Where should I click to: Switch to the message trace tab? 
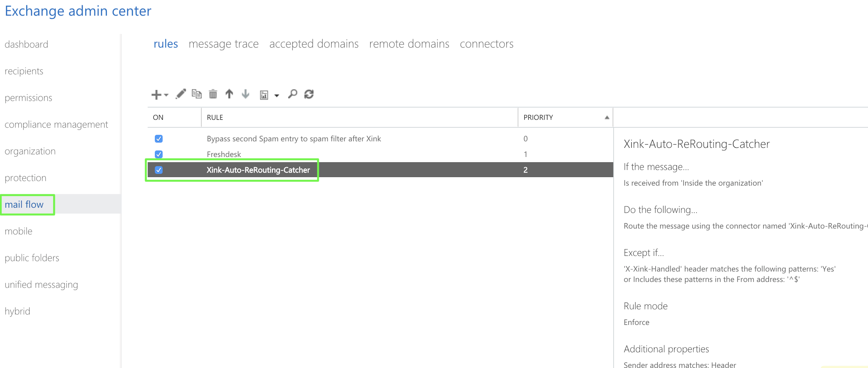(223, 44)
